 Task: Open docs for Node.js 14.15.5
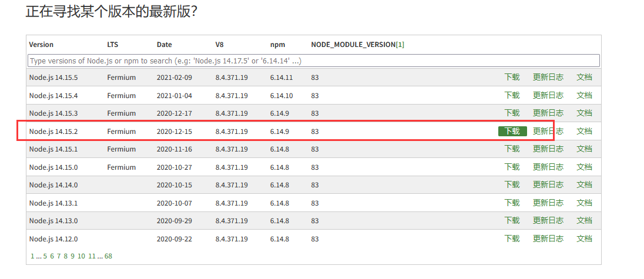pyautogui.click(x=585, y=77)
